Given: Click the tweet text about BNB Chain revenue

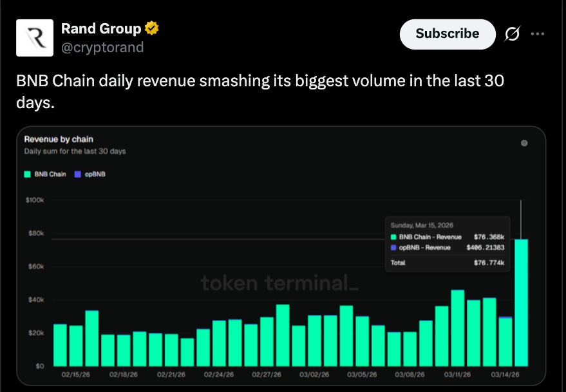Looking at the screenshot, I should (x=260, y=91).
